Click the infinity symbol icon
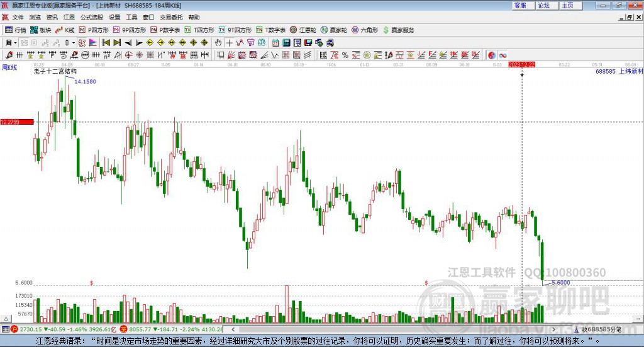The image size is (644, 347). [x=502, y=55]
